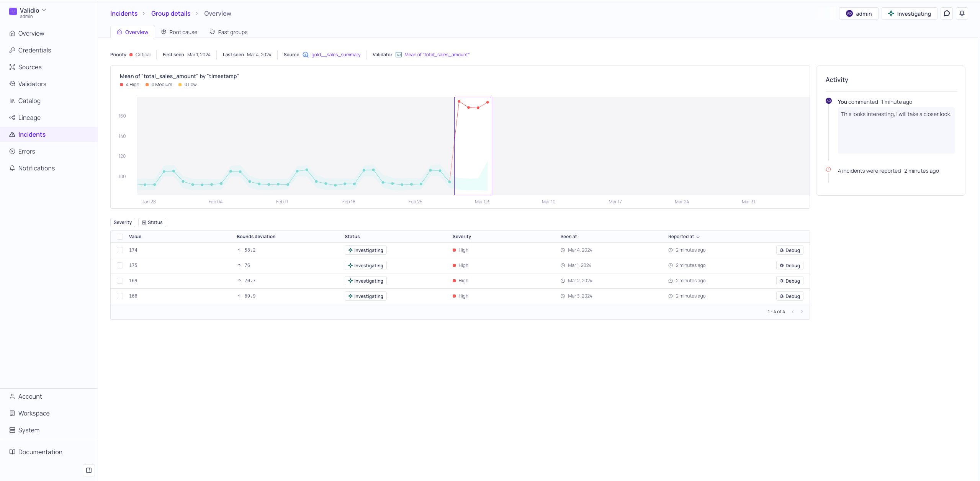Screen dimensions: 980x481
Task: Open the Status filter
Action: [x=152, y=223]
